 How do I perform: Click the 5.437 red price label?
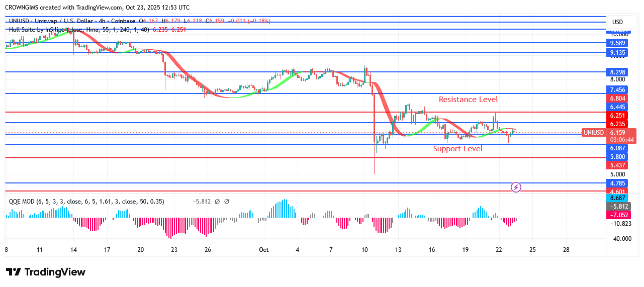[x=618, y=165]
